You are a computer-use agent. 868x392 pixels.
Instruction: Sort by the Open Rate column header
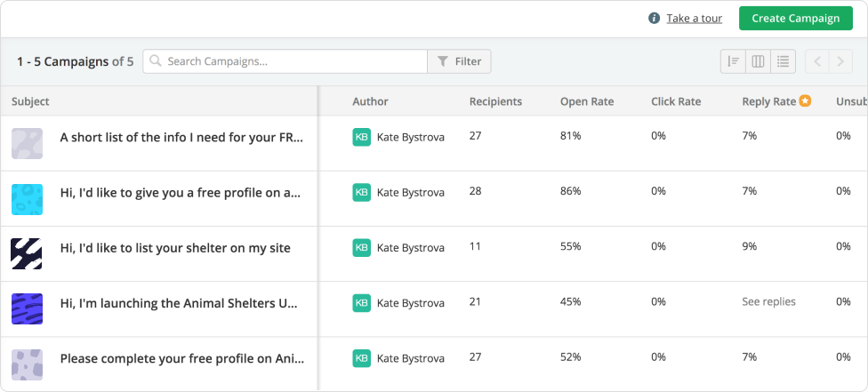(x=586, y=101)
